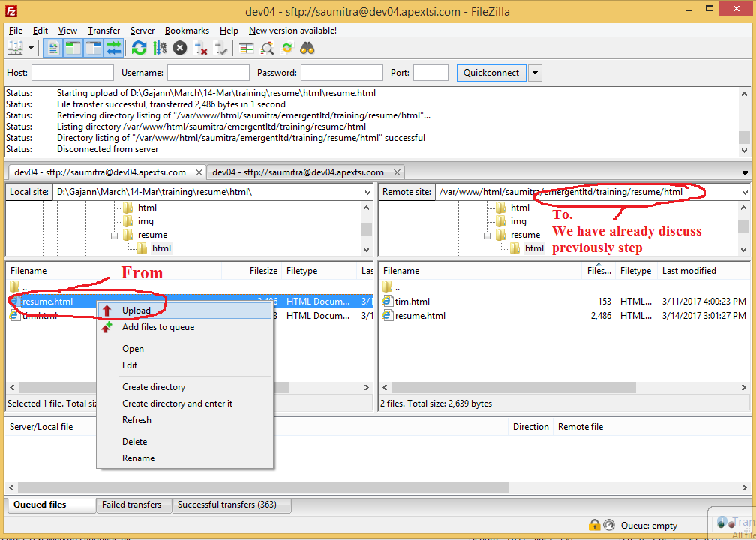The image size is (756, 540).
Task: Click the disconnect from server icon
Action: coord(200,48)
